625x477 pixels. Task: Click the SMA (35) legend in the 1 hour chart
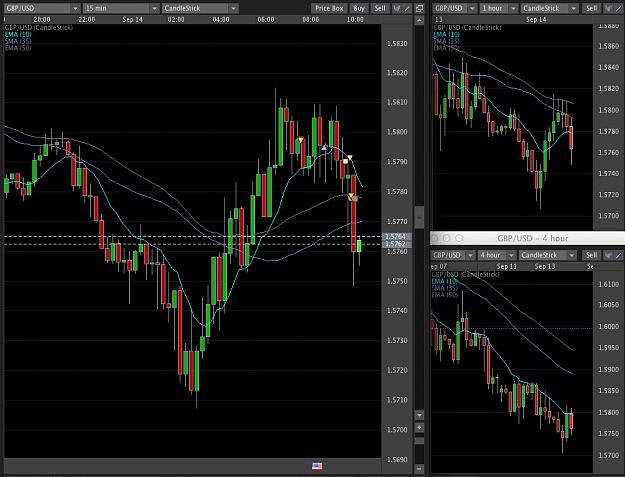coord(446,41)
